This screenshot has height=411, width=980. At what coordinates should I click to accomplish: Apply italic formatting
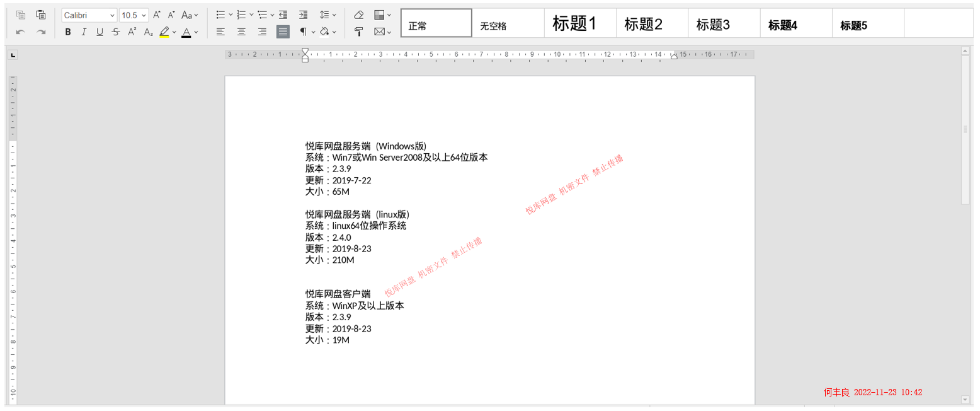click(x=84, y=32)
